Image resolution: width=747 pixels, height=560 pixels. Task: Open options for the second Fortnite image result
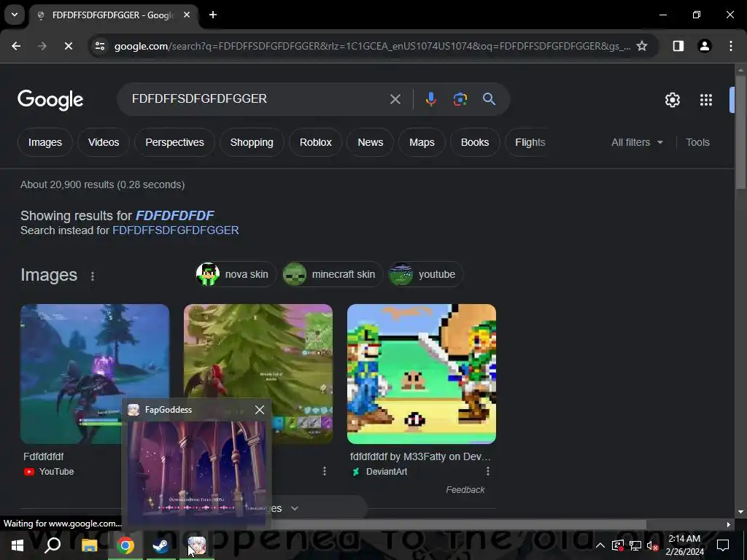coord(325,472)
